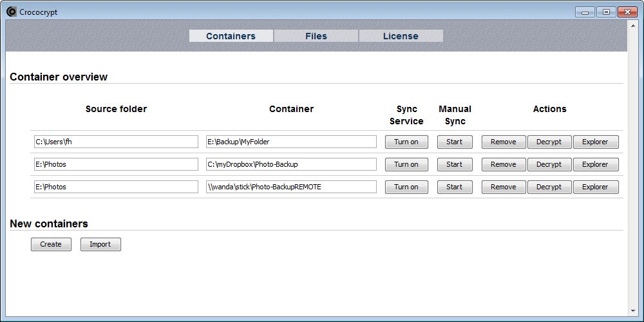Click the \\wanda\stick\Photo-BackupREMOTE container field
The height and width of the screenshot is (322, 644).
[291, 187]
